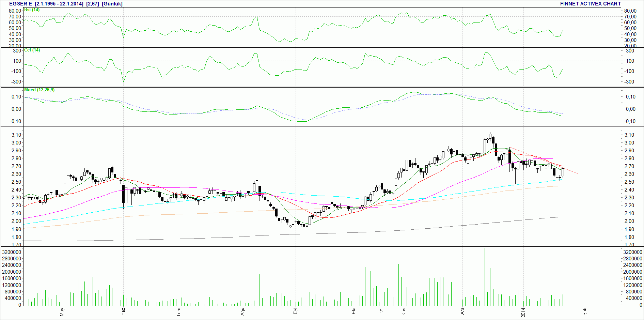Image resolution: width=644 pixels, height=320 pixels.
Task: Click the Haz month marker
Action: pos(123,312)
